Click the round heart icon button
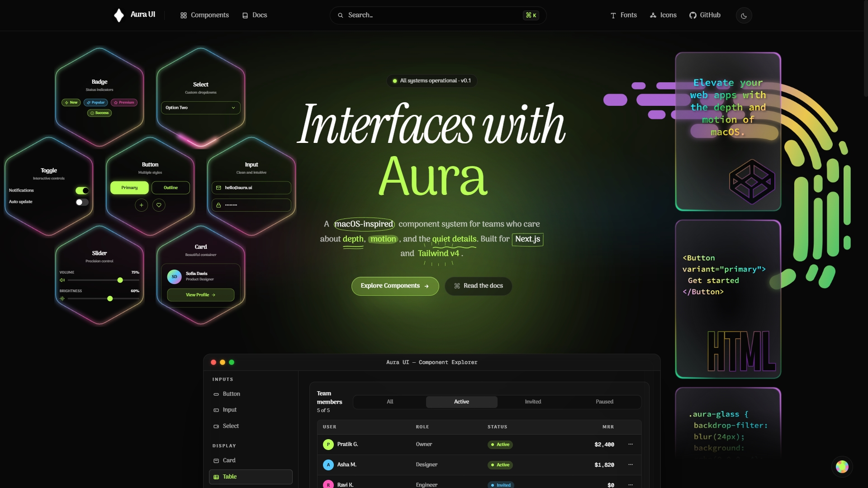 [x=159, y=205]
